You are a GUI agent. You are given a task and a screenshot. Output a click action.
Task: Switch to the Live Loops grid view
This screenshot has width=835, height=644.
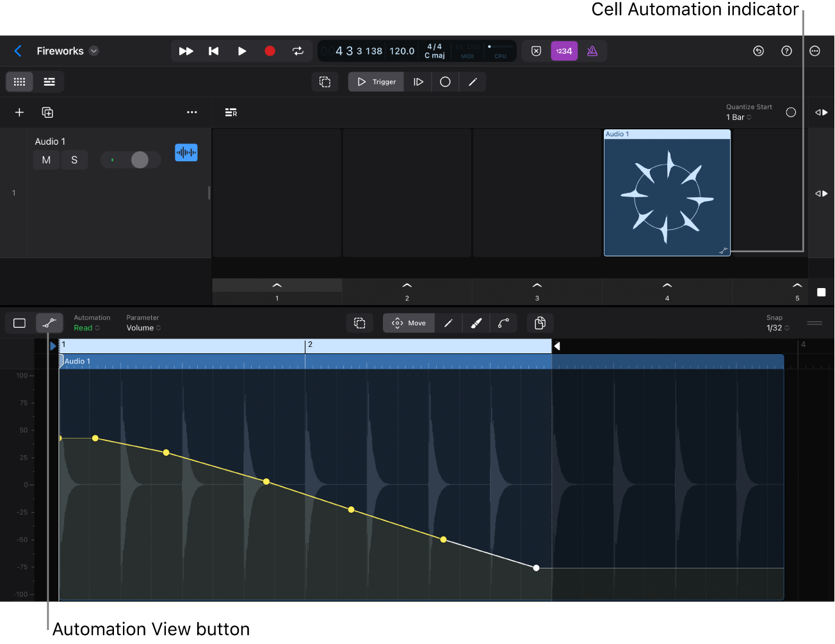coord(20,82)
